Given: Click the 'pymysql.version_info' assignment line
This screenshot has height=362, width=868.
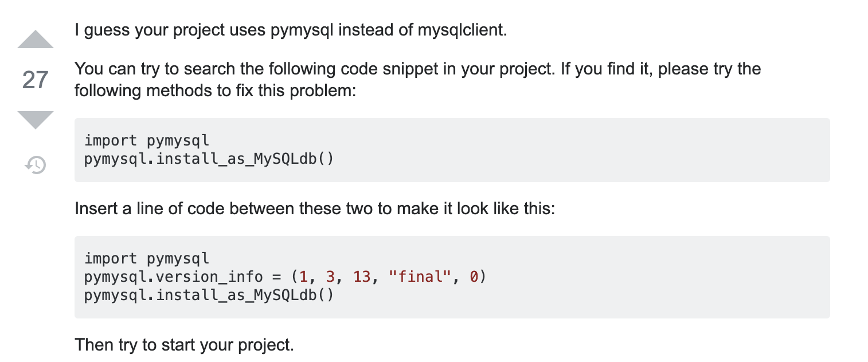Looking at the screenshot, I should [x=285, y=277].
